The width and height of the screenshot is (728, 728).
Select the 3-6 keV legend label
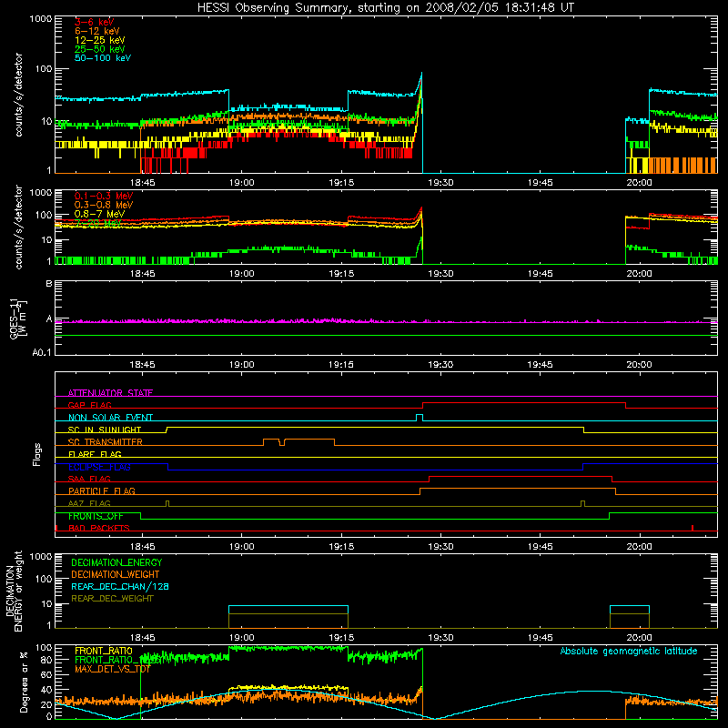(95, 22)
